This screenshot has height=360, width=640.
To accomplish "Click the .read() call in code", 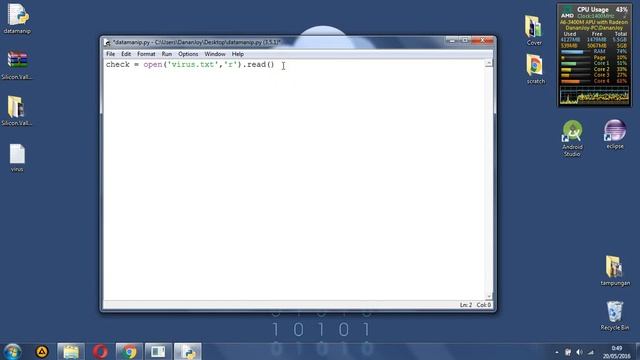I will coord(259,64).
